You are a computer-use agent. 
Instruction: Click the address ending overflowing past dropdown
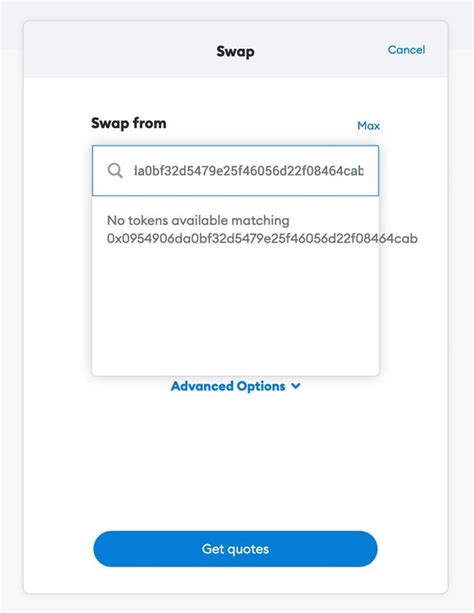click(399, 238)
